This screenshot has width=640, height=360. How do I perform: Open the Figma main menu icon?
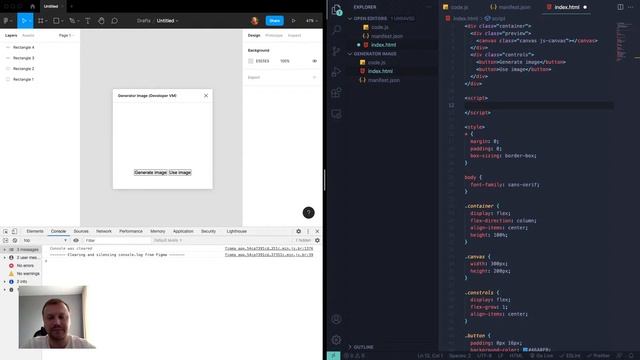tap(7, 20)
